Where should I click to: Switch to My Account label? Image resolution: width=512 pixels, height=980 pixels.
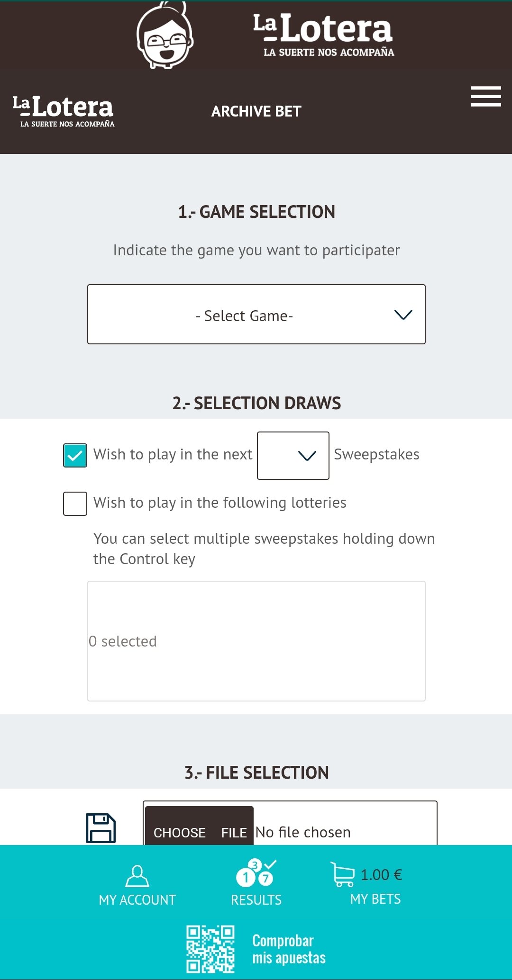137,900
